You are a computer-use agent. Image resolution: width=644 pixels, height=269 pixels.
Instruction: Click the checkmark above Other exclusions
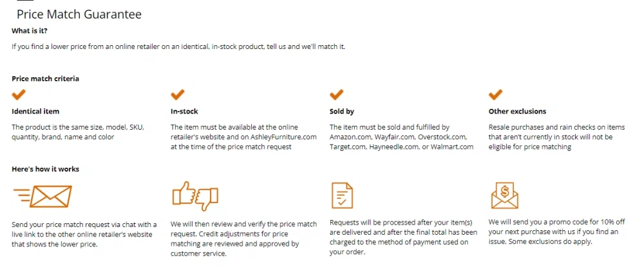pos(495,95)
